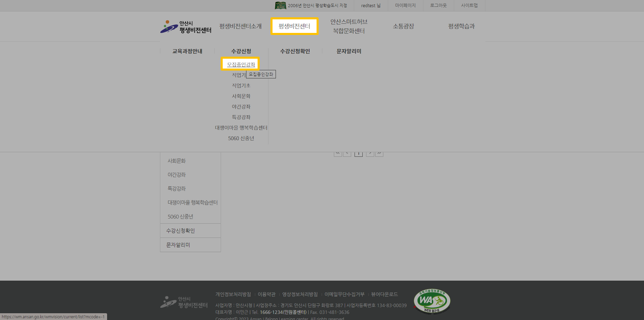Choose 직업기초 in the dropdown list
This screenshot has width=644, height=320.
tap(241, 86)
